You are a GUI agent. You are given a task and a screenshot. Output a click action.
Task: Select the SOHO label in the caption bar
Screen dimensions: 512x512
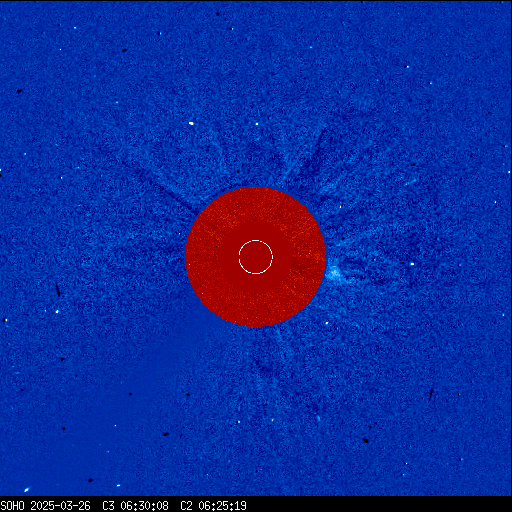(12, 506)
